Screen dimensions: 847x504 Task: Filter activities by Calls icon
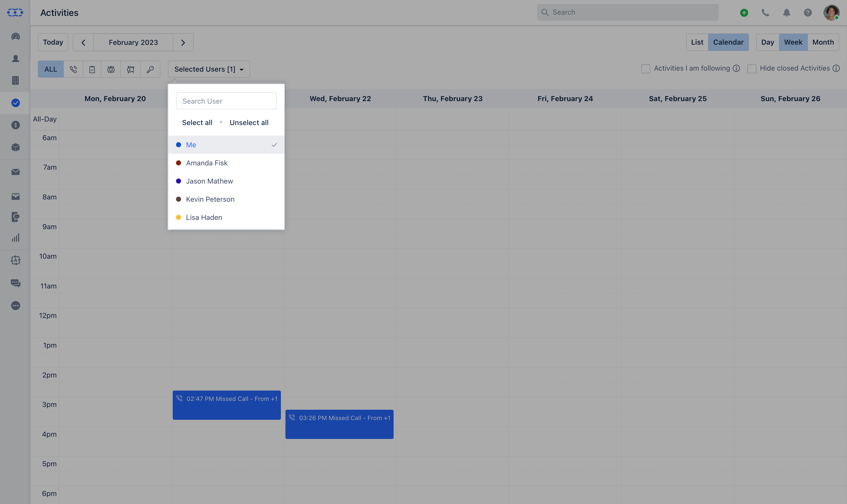(73, 69)
